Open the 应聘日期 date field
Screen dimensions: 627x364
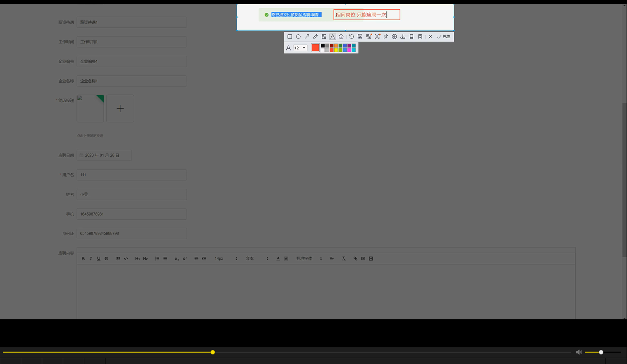[104, 156]
